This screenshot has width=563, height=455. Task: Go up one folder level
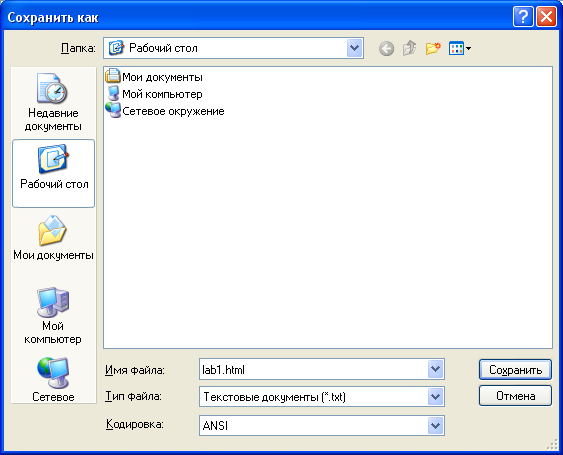click(409, 48)
